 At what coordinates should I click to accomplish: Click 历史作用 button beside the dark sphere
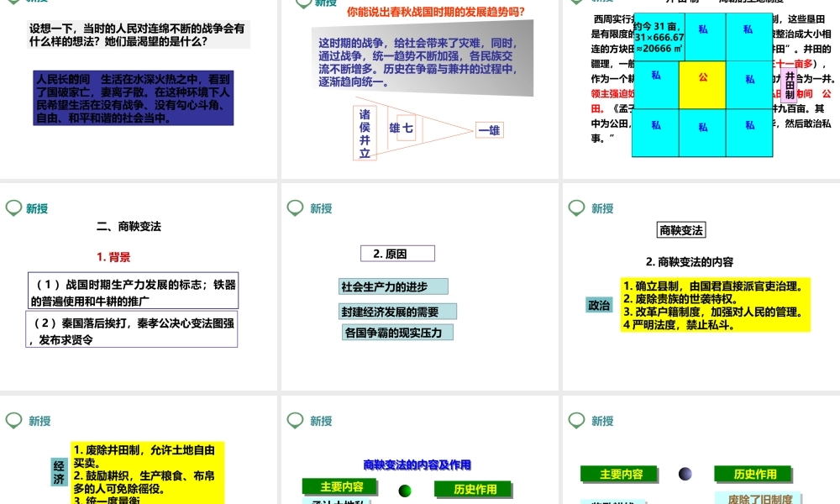point(754,474)
